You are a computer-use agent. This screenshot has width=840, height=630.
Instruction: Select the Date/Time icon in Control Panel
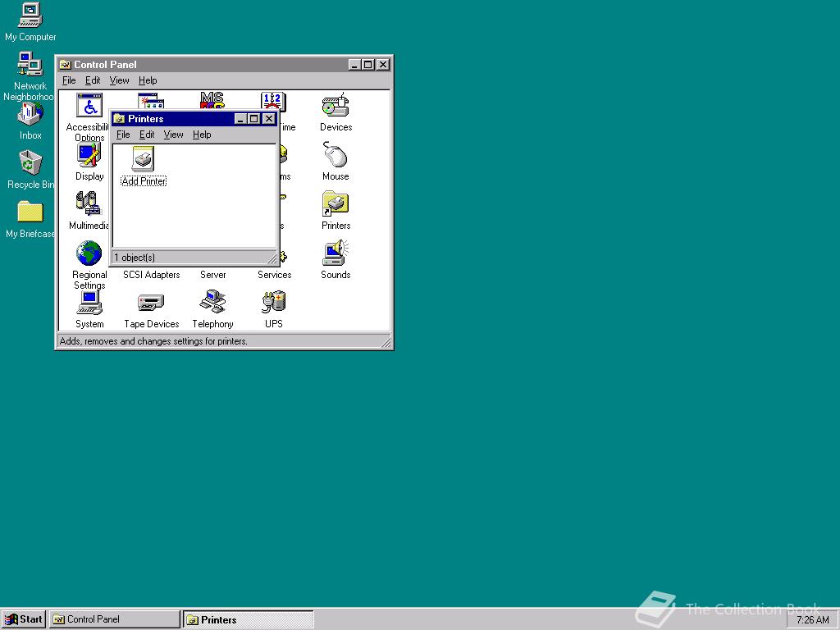pyautogui.click(x=273, y=101)
